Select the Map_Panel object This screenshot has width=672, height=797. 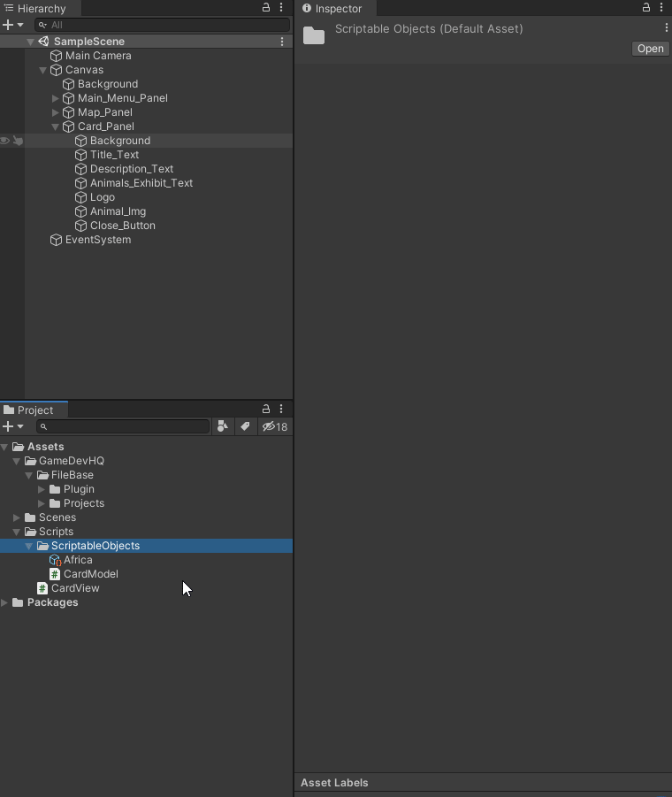[104, 112]
